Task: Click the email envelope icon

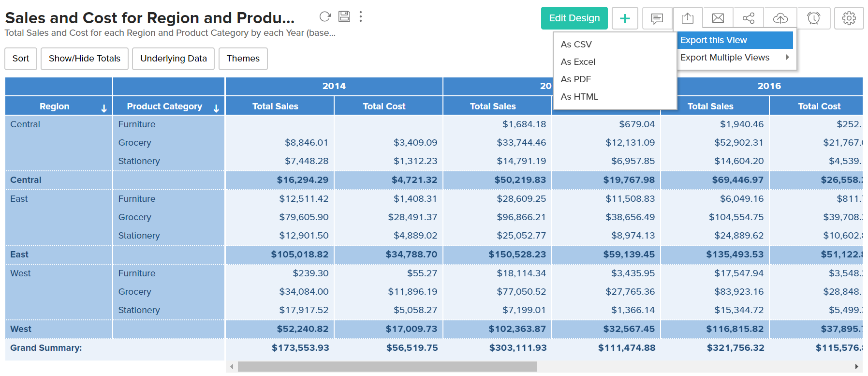Action: click(718, 18)
